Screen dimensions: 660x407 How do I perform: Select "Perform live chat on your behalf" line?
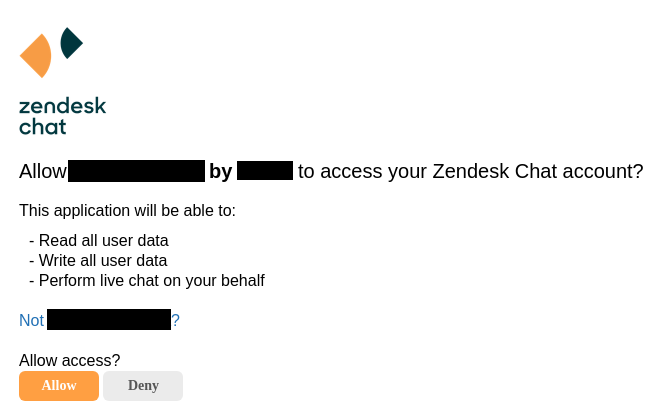click(x=147, y=281)
